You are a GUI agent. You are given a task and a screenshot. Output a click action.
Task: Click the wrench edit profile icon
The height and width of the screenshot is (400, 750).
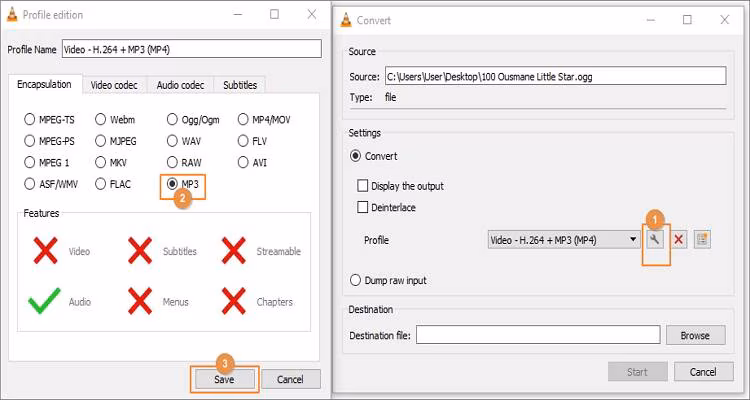tap(656, 239)
